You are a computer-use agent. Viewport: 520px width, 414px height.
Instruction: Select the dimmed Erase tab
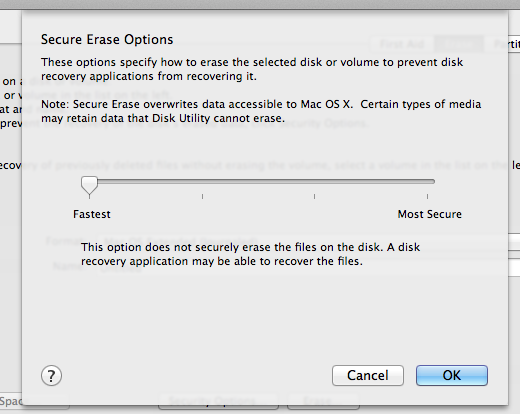459,44
